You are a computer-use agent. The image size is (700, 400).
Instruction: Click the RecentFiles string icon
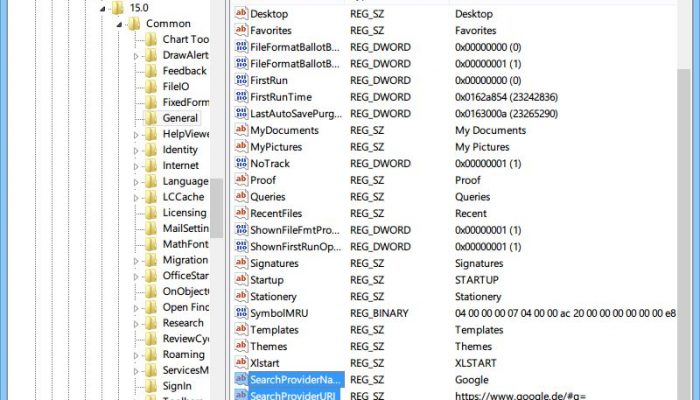(241, 213)
